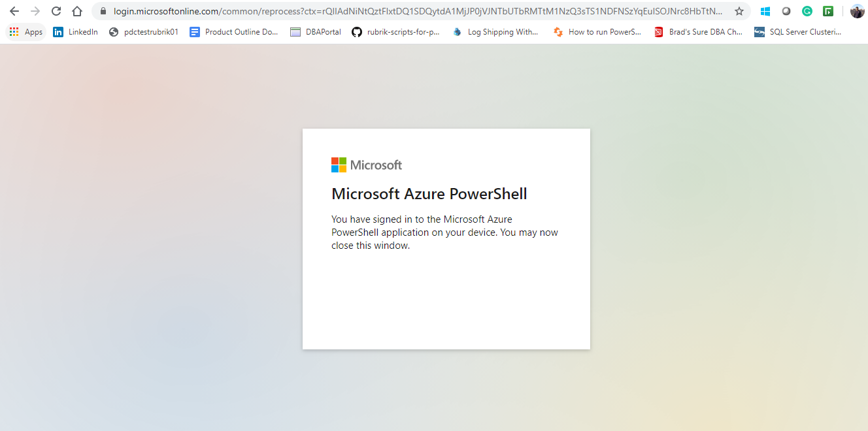Open the Log Shipping With... bookmark

point(495,32)
